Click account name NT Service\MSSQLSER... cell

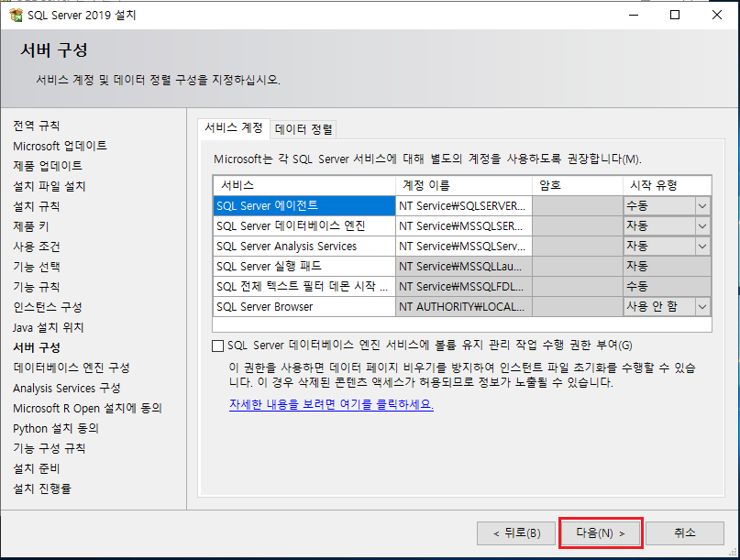tap(464, 226)
